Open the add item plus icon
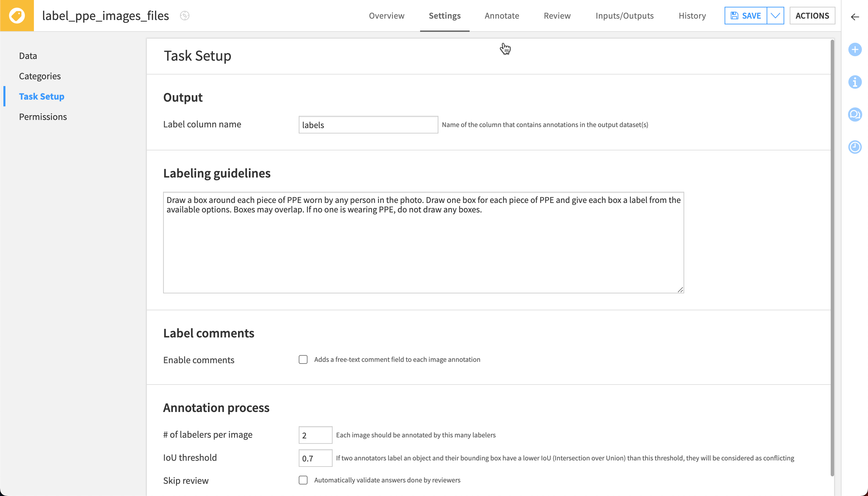Viewport: 868px width, 496px height. (855, 50)
